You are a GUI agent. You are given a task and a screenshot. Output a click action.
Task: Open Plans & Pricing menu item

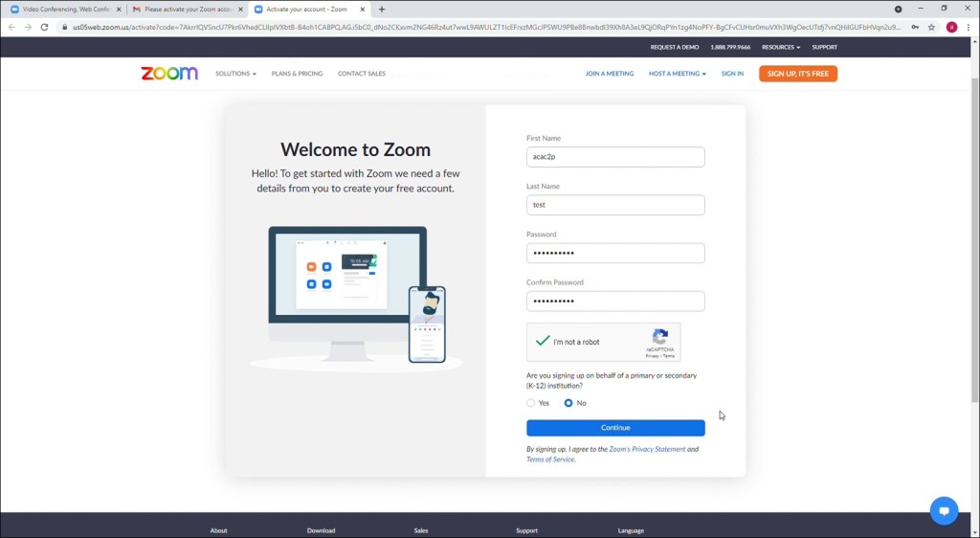pyautogui.click(x=297, y=74)
